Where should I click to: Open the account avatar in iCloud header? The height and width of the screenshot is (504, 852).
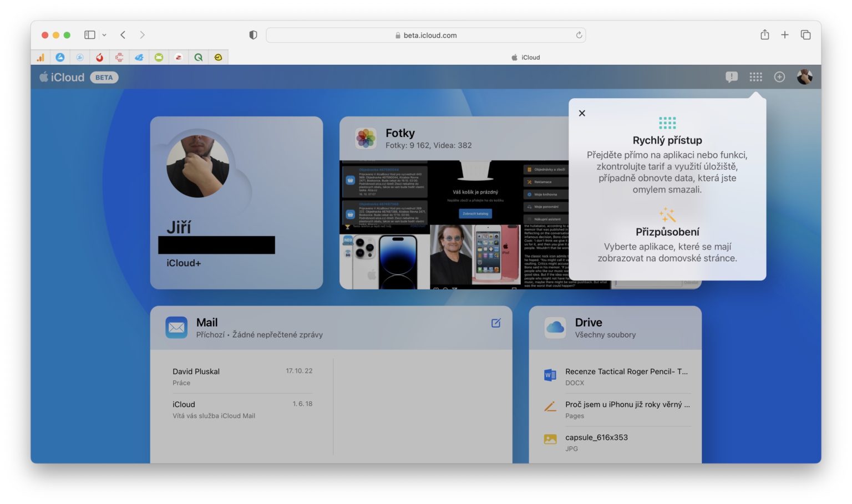pyautogui.click(x=804, y=77)
